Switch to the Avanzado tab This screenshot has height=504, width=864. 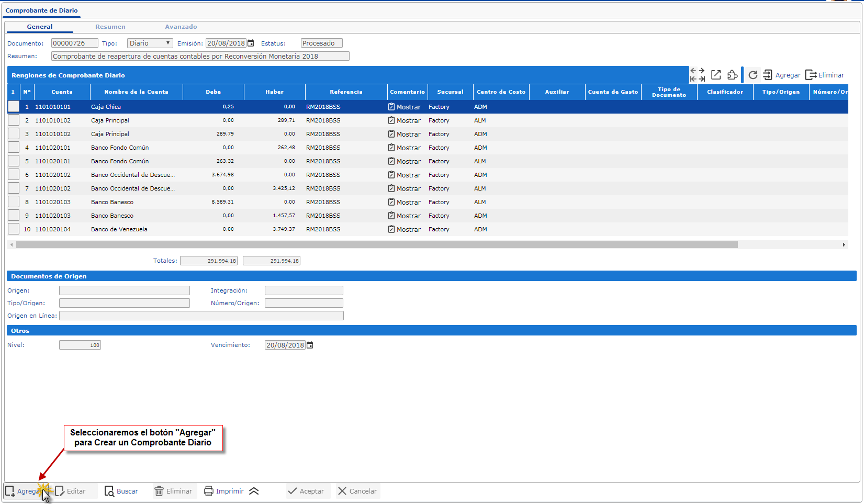[x=181, y=27]
